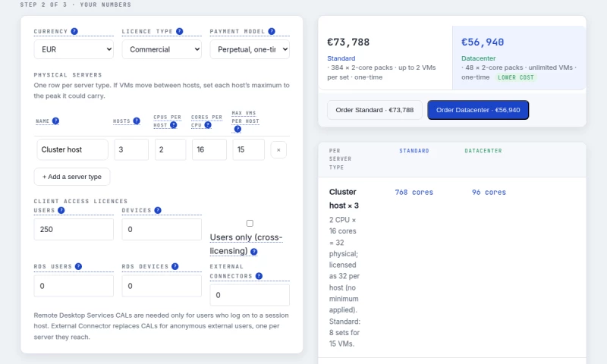Edit the RDS Users field
607x364 pixels.
pos(74,286)
